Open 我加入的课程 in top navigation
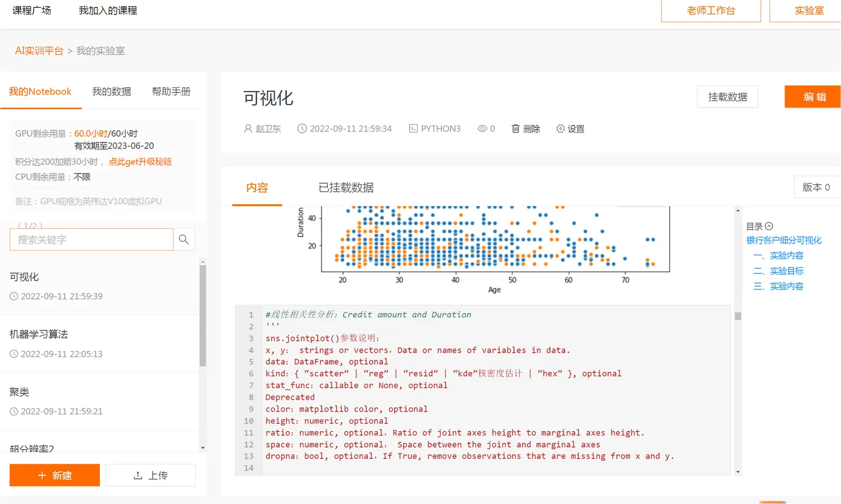This screenshot has height=504, width=841. click(x=108, y=10)
